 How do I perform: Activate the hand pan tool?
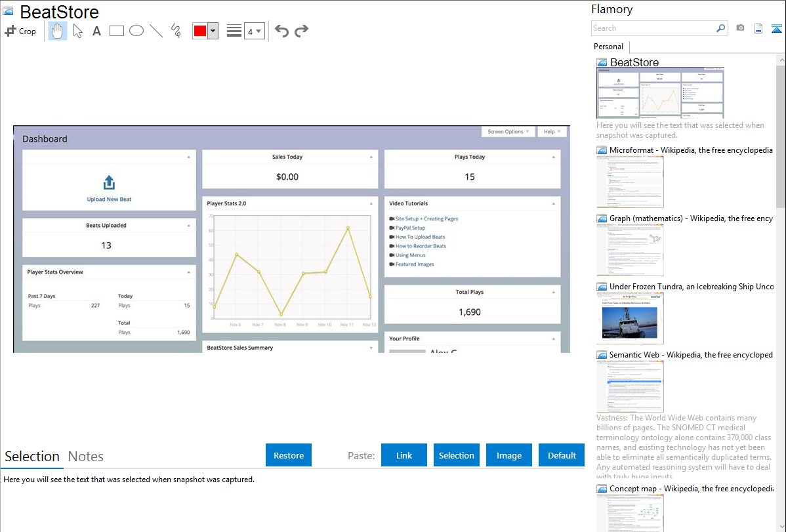(x=58, y=31)
